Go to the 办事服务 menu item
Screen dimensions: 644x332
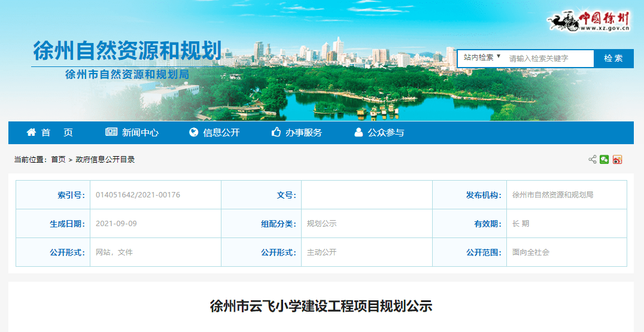pyautogui.click(x=303, y=133)
